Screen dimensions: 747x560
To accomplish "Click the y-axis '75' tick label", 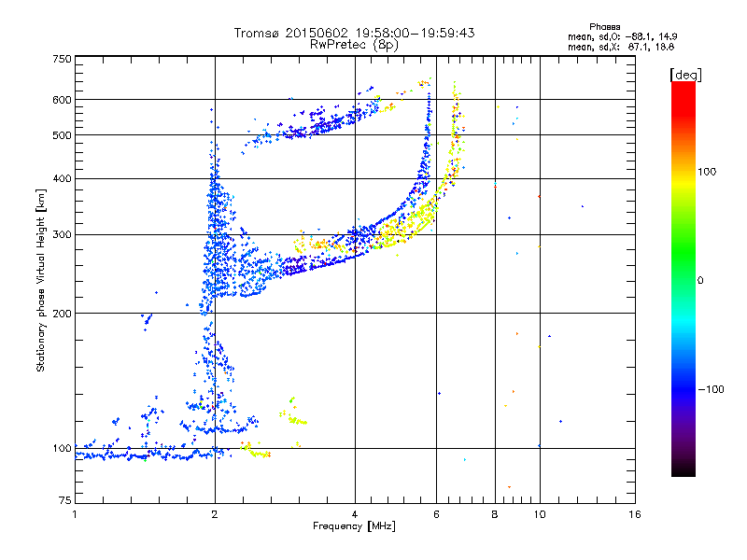I will 64,500.
